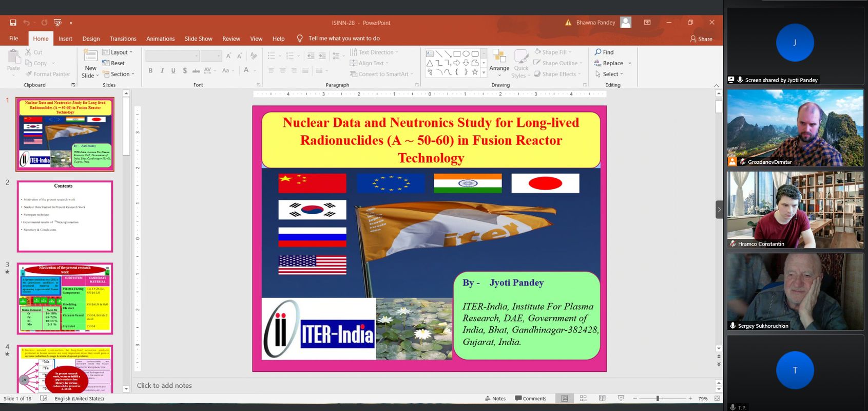Switch to Reading View icon

pyautogui.click(x=602, y=398)
